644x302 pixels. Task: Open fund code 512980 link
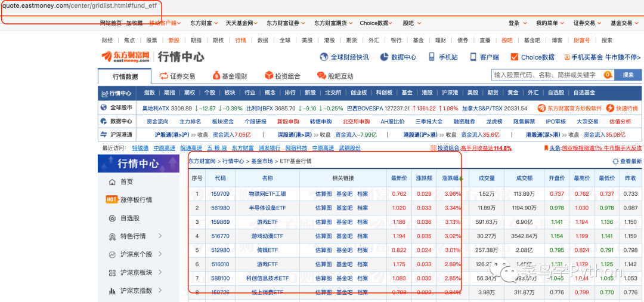tap(221, 250)
